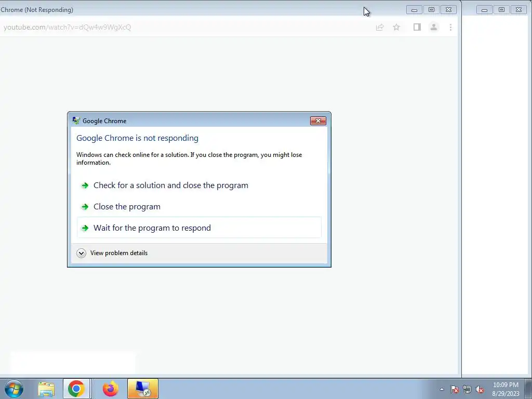
Task: Click the Chrome (Not Responding) title text
Action: point(37,10)
